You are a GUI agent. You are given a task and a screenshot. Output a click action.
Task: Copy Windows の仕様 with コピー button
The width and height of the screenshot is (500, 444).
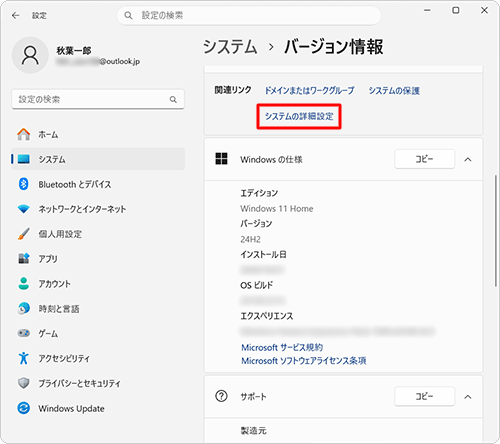pos(424,159)
